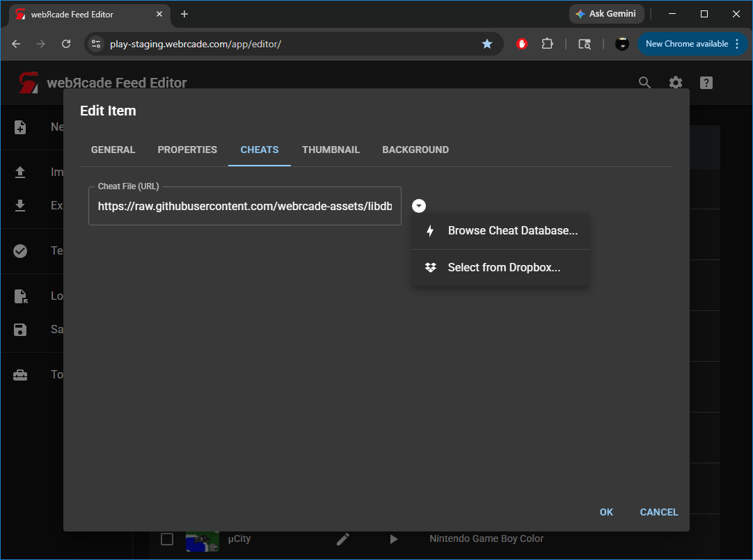Click the pencil edit icon for µCity

point(342,539)
